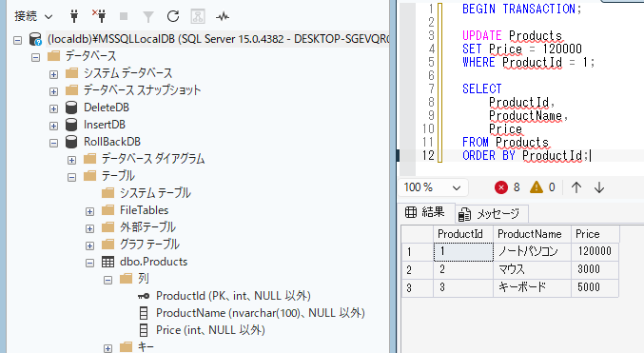Viewport: 644px width, 353px height.
Task: Collapse the RollBackDB database
Action: (x=54, y=143)
